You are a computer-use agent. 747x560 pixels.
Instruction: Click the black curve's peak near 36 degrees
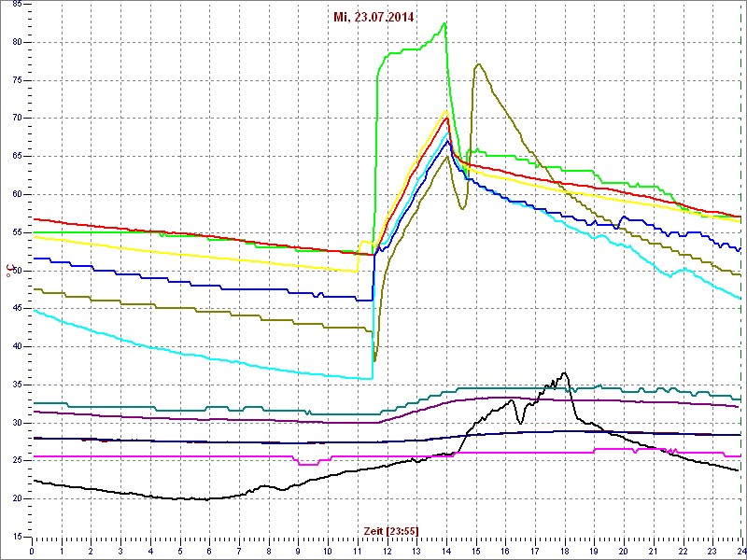tap(565, 372)
